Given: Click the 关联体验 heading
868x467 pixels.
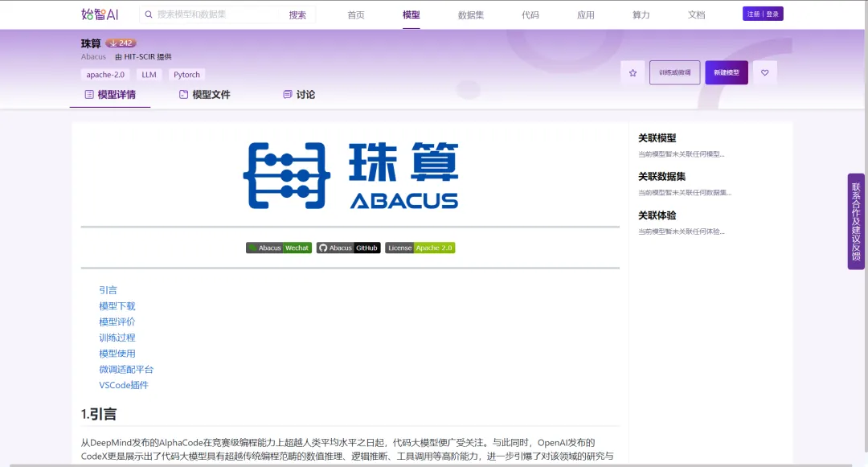Looking at the screenshot, I should click(x=657, y=215).
